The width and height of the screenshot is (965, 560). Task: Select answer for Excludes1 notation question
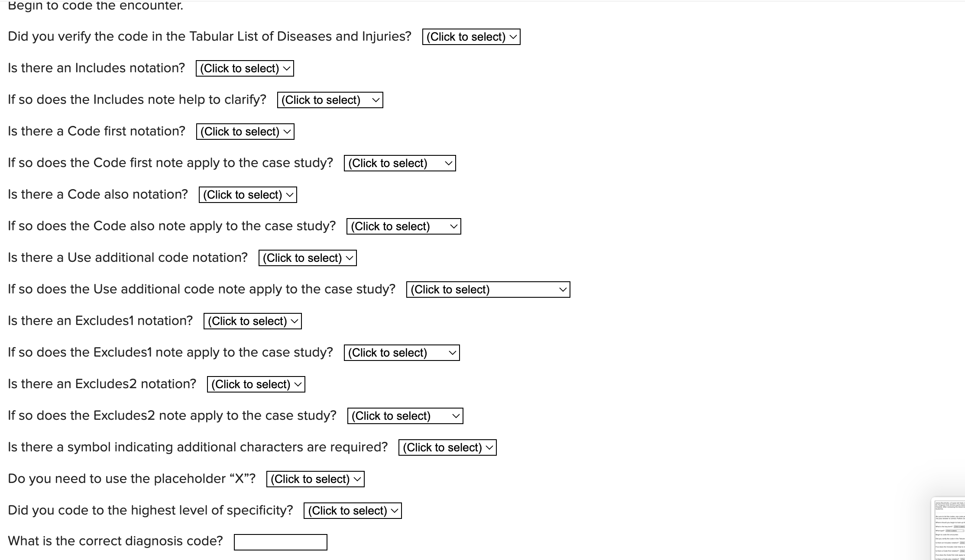[x=253, y=321]
